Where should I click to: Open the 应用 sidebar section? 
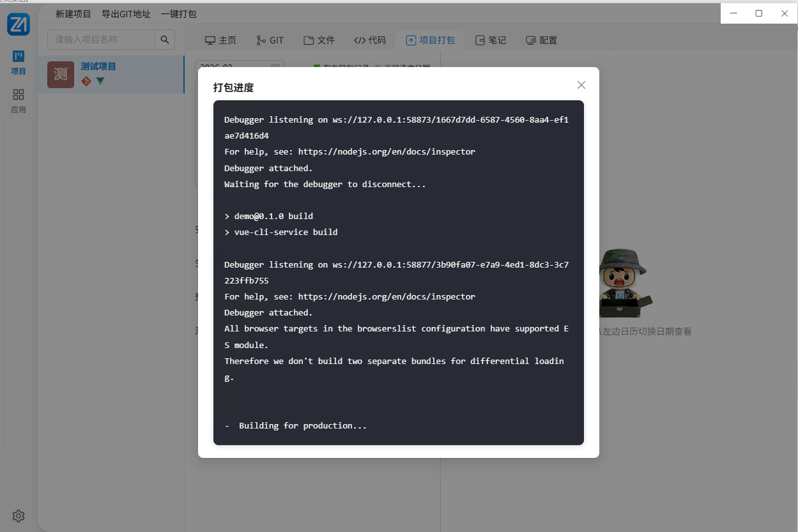[x=19, y=101]
